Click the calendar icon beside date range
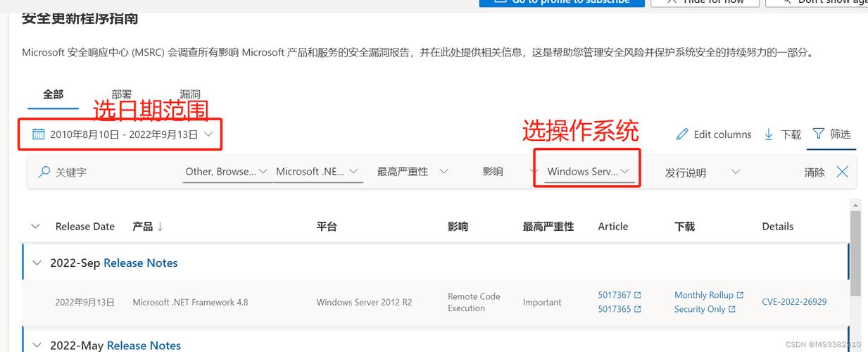The width and height of the screenshot is (868, 352). click(x=39, y=134)
